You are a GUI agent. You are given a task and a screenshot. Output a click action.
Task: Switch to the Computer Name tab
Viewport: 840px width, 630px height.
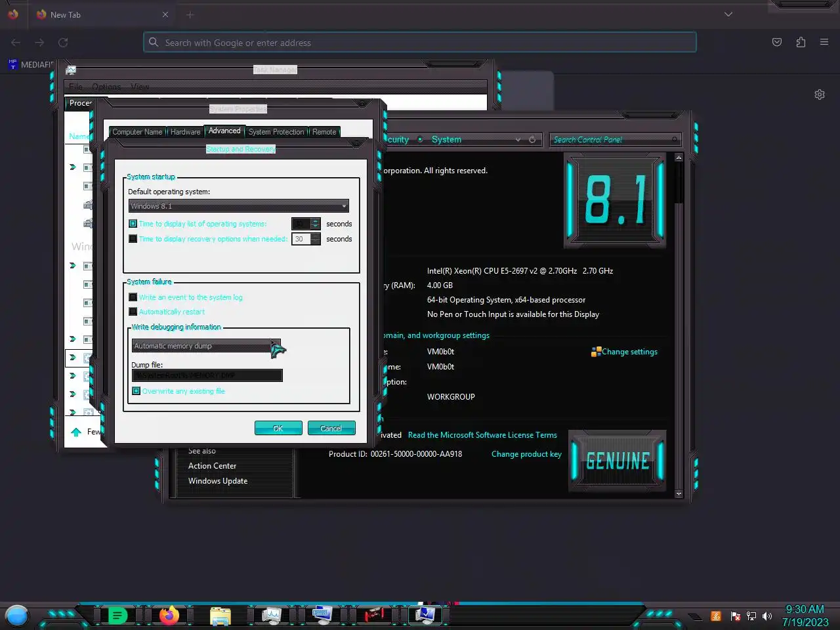(x=137, y=132)
